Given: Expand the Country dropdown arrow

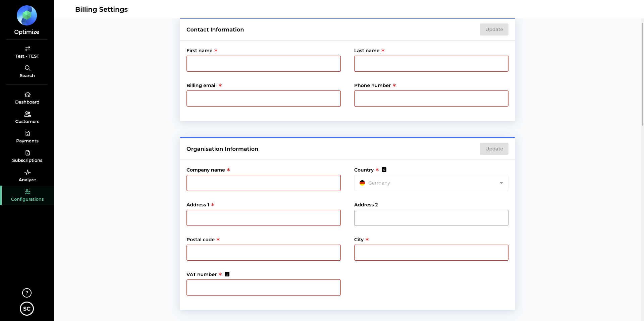Looking at the screenshot, I should click(x=501, y=183).
